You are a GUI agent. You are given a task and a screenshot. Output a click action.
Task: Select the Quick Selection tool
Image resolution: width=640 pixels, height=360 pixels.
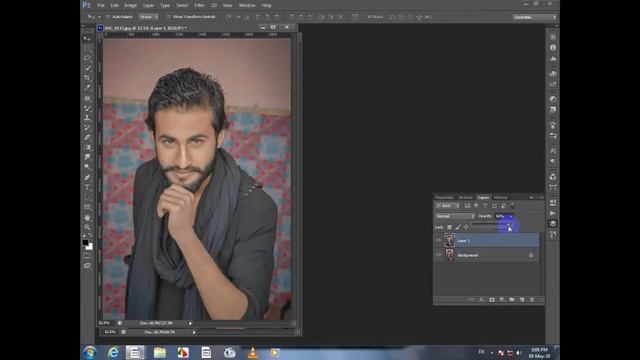point(87,68)
